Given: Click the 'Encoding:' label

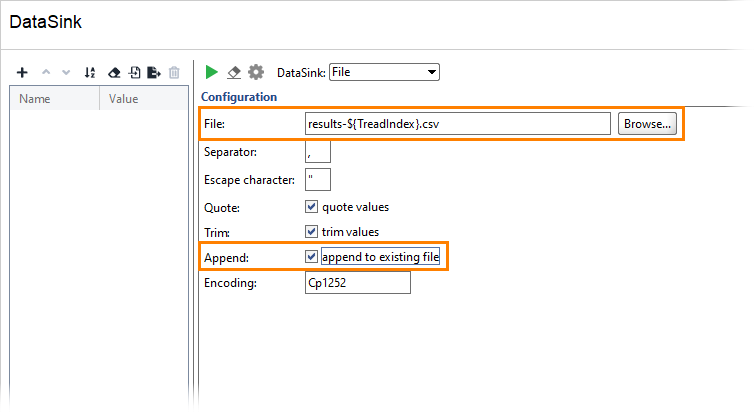Looking at the screenshot, I should (x=230, y=283).
